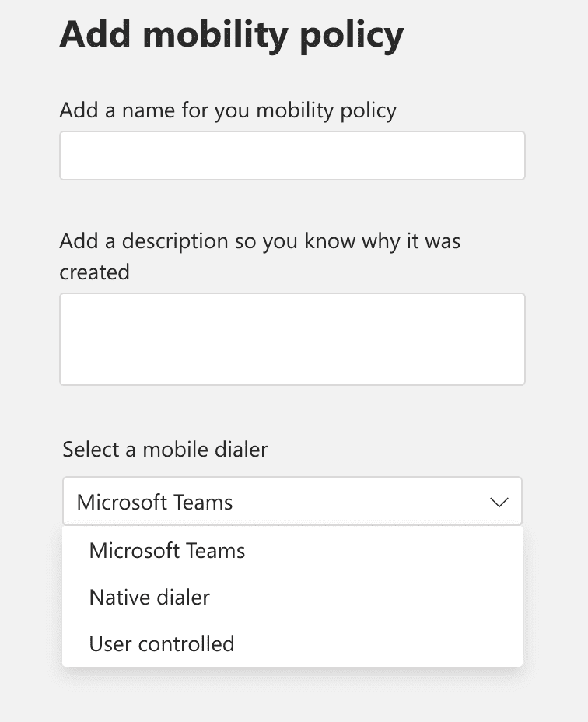Click the chevron arrow in the dialer dropdown

point(499,502)
